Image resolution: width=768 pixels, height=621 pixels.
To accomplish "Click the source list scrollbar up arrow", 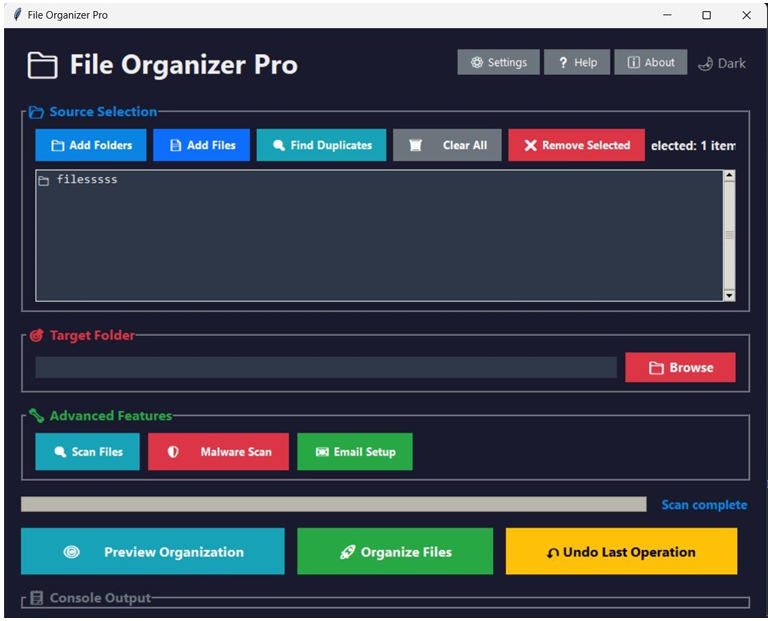I will [x=729, y=175].
